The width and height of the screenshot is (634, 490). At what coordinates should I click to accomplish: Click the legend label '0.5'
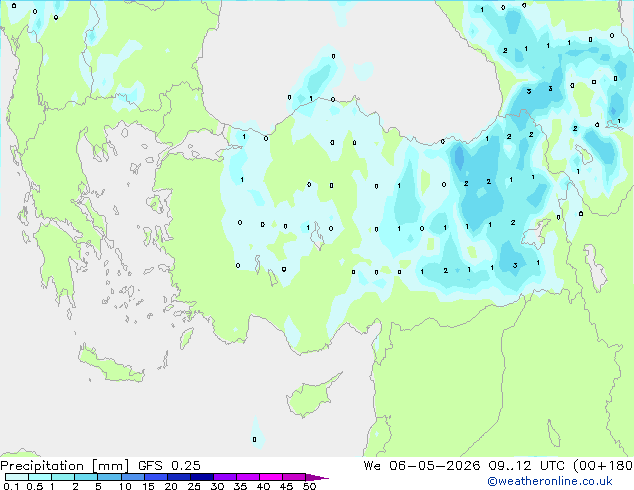(x=34, y=486)
